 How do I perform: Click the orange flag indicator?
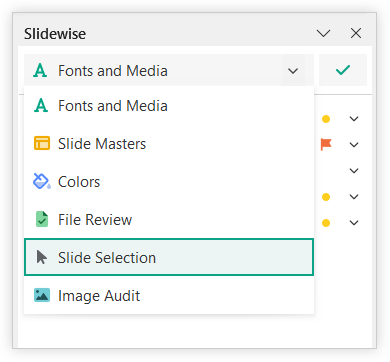point(326,144)
